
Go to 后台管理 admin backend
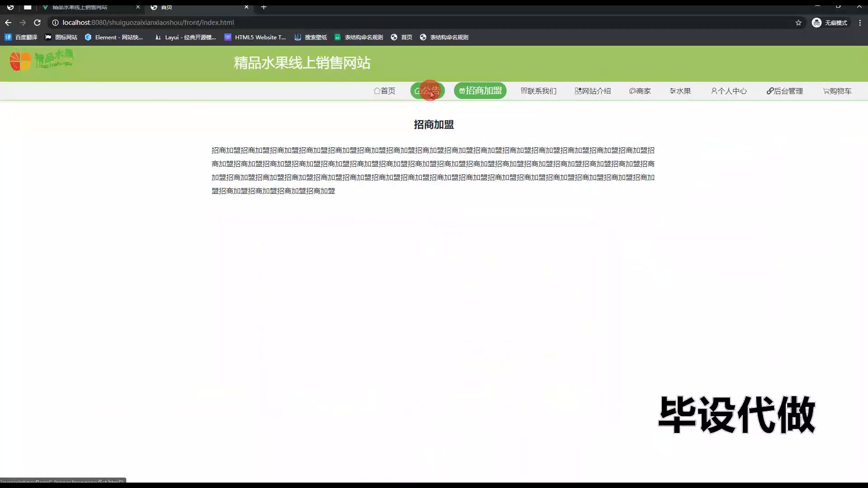[x=785, y=91]
